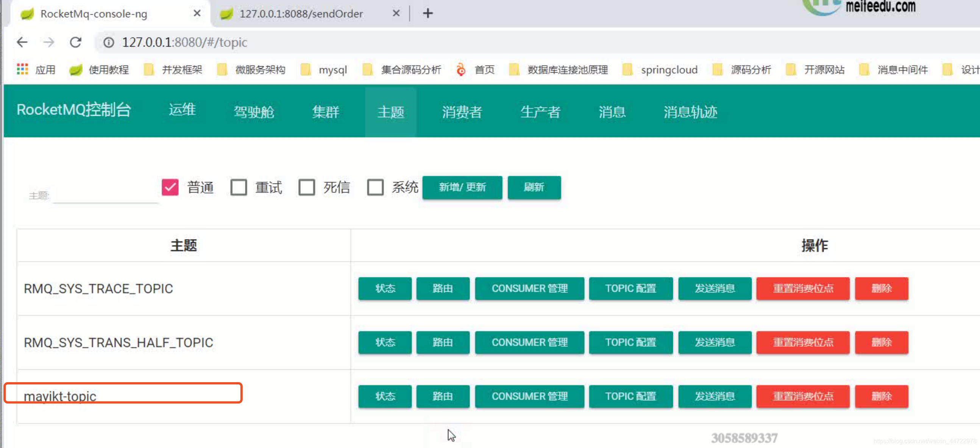Click 删除 for RMQ_SYS_TRANS_HALF_TOPIC
The height and width of the screenshot is (448, 980).
point(882,342)
